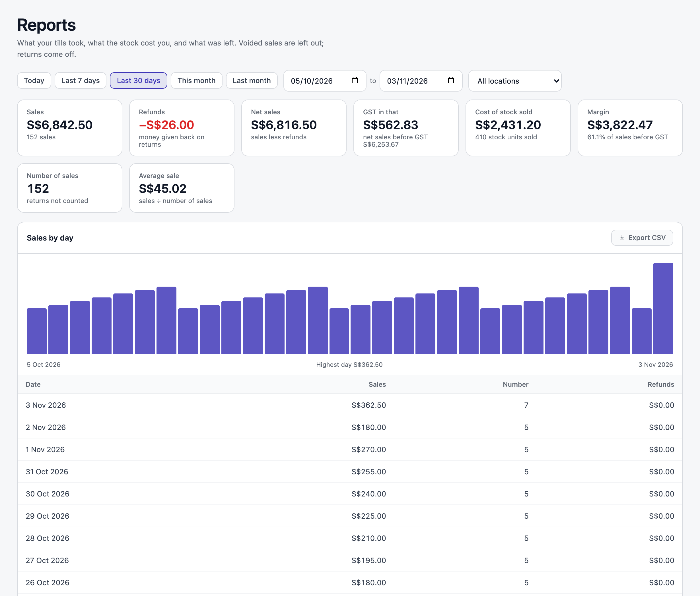Select the 28 Oct 2026 row date
This screenshot has width=700, height=596.
[x=48, y=538]
